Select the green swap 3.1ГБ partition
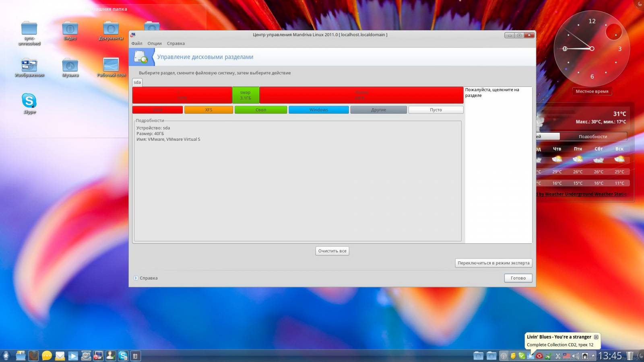The height and width of the screenshot is (362, 644). [246, 95]
